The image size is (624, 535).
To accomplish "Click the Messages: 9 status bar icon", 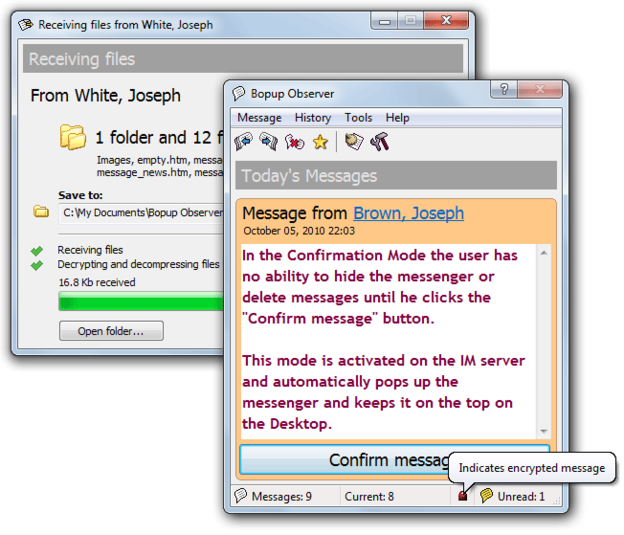I will (240, 495).
